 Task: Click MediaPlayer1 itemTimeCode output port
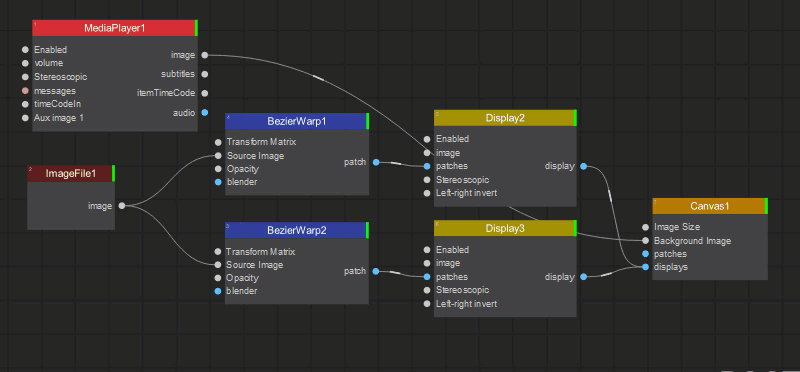coord(205,93)
